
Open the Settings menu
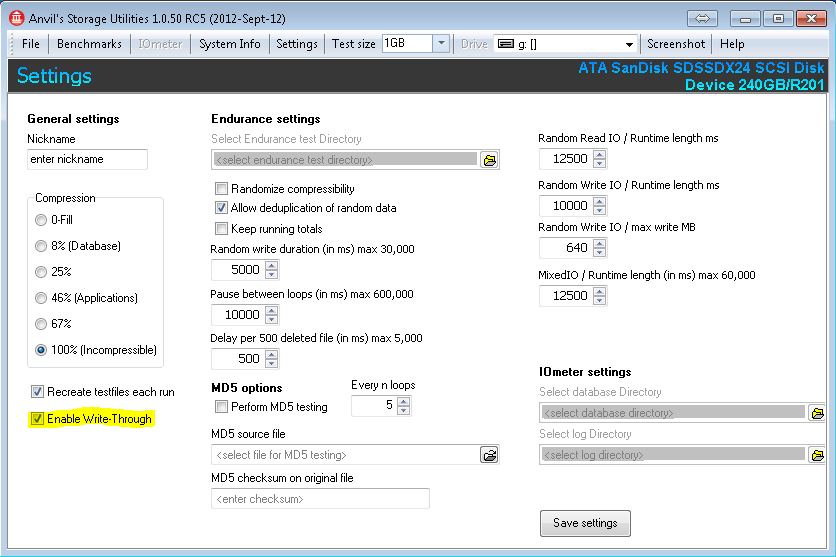[296, 44]
